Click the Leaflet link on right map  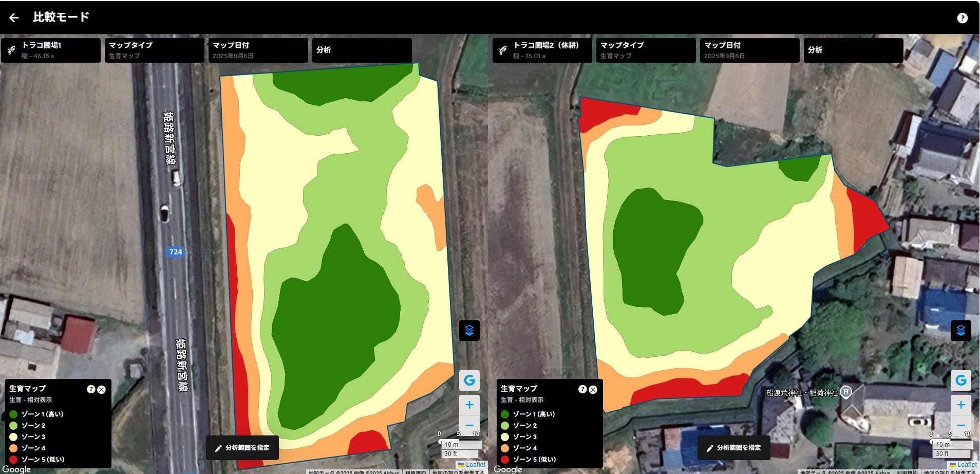pyautogui.click(x=967, y=465)
